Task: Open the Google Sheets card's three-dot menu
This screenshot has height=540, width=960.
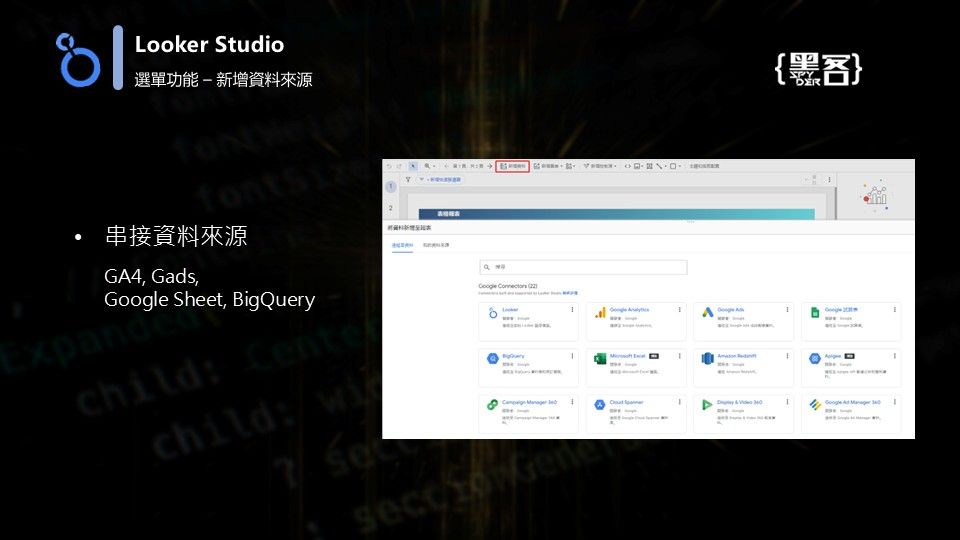Action: click(894, 310)
